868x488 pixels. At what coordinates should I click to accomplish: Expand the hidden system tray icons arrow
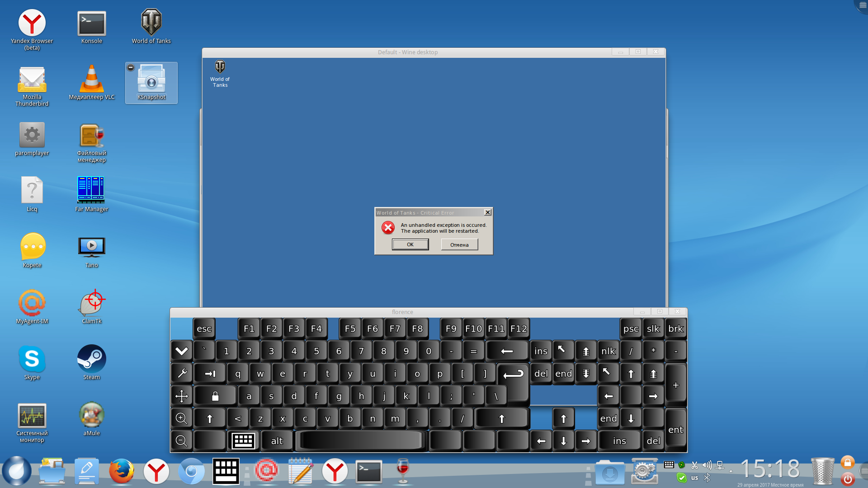pos(731,471)
